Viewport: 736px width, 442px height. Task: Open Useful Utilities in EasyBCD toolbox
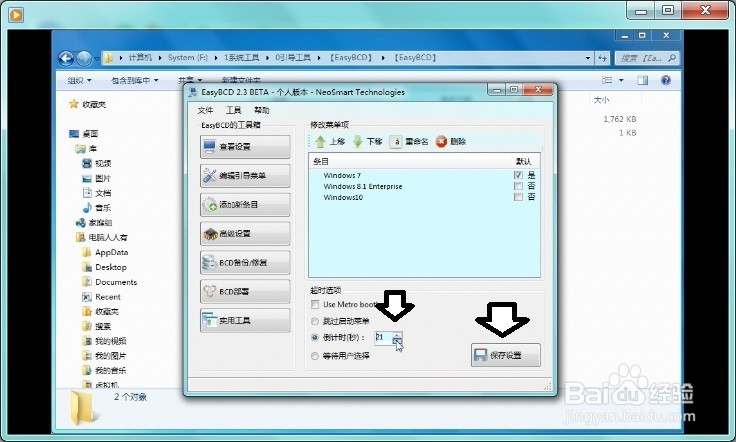click(245, 320)
